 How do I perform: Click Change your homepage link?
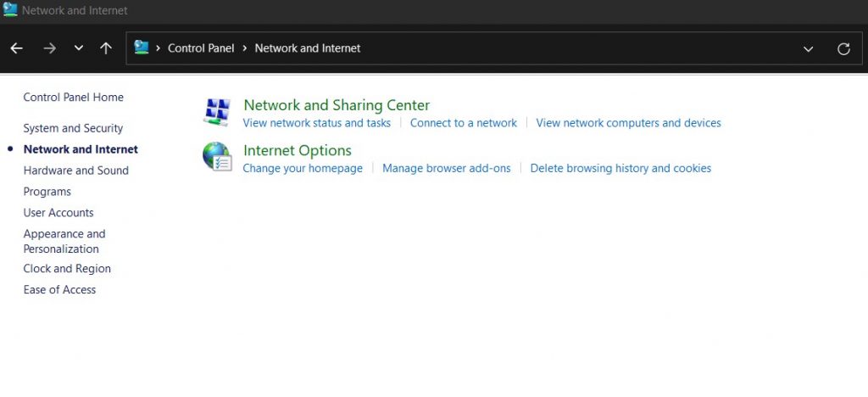click(303, 168)
